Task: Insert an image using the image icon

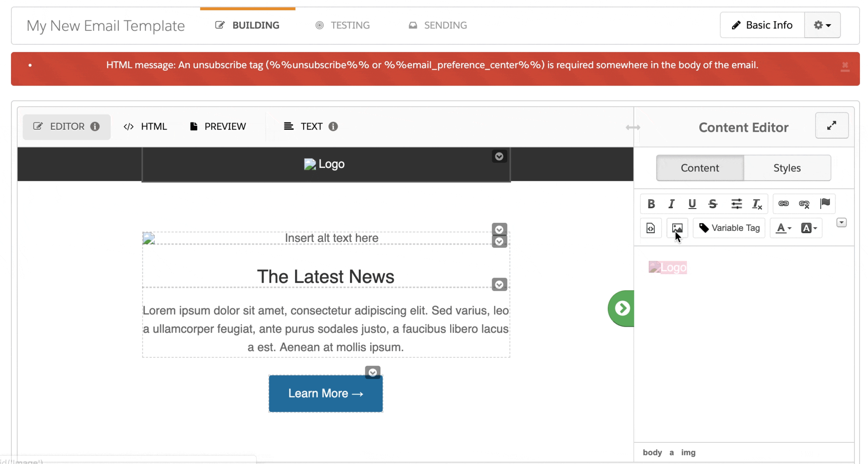Action: pyautogui.click(x=677, y=228)
